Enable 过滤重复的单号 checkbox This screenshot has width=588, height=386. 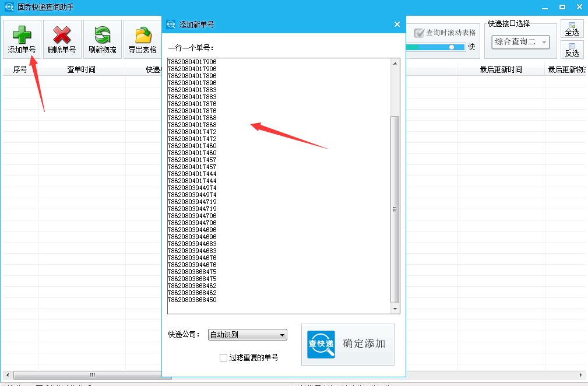(223, 357)
